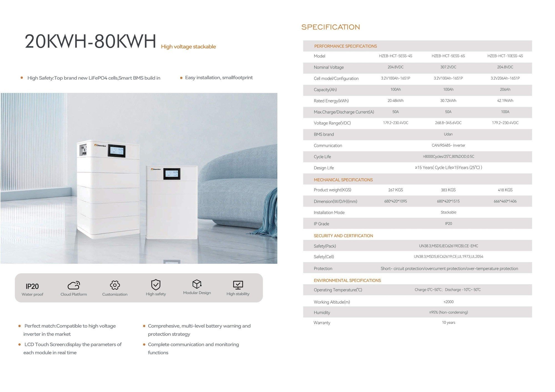The height and width of the screenshot is (392, 555).
Task: Click the 100A max charge current value
Action: pyautogui.click(x=505, y=112)
